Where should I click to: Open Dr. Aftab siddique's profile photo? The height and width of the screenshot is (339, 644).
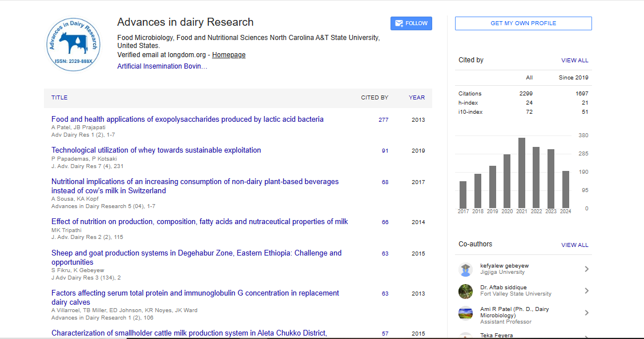coord(465,291)
